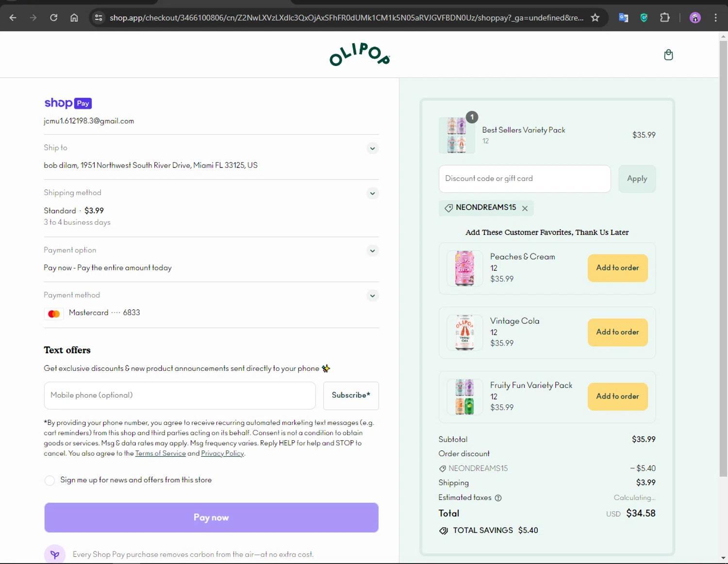Click the Mastercard 6833 text
The height and width of the screenshot is (564, 728).
click(104, 313)
